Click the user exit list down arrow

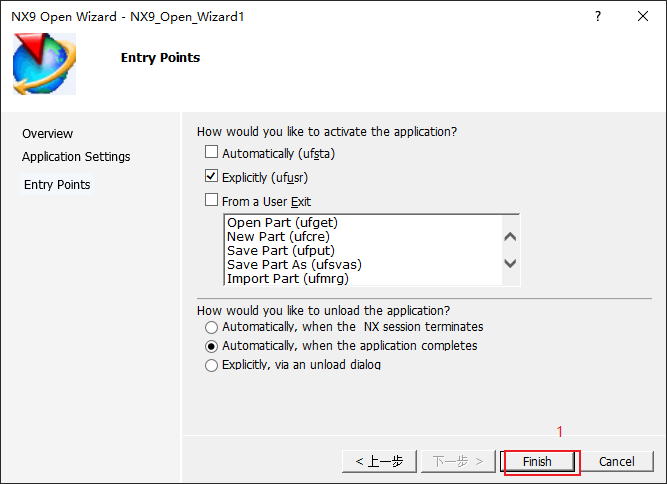(x=510, y=263)
